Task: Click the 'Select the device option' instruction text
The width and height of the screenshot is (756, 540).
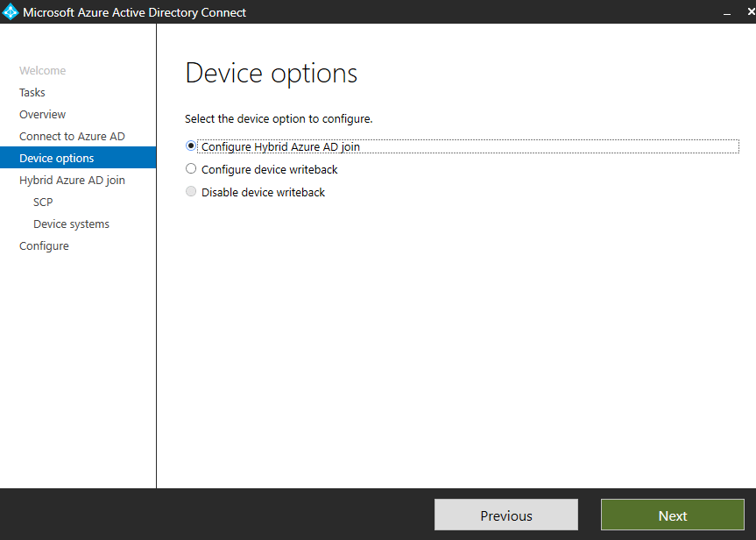Action: 279,118
